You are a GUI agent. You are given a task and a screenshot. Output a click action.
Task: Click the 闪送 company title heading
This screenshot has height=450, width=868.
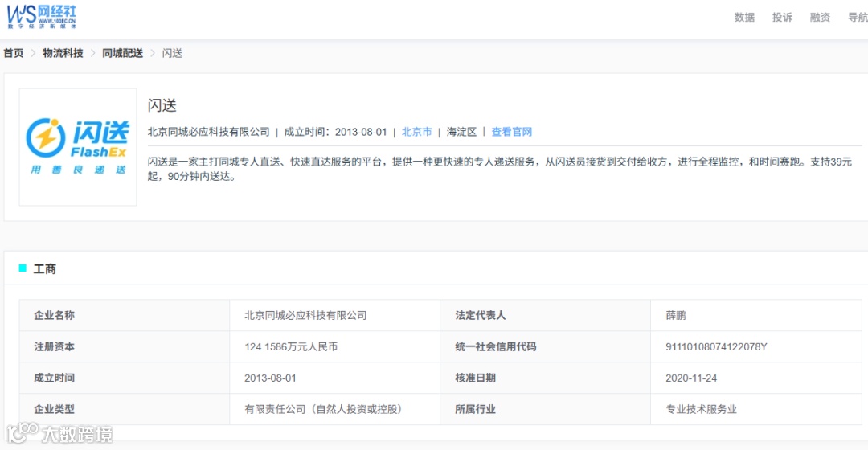tap(162, 105)
